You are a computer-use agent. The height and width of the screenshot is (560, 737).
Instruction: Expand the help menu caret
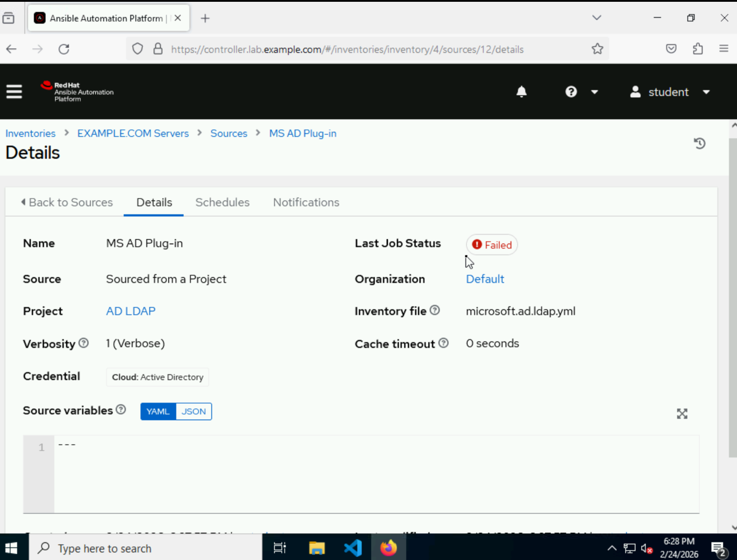(x=594, y=92)
